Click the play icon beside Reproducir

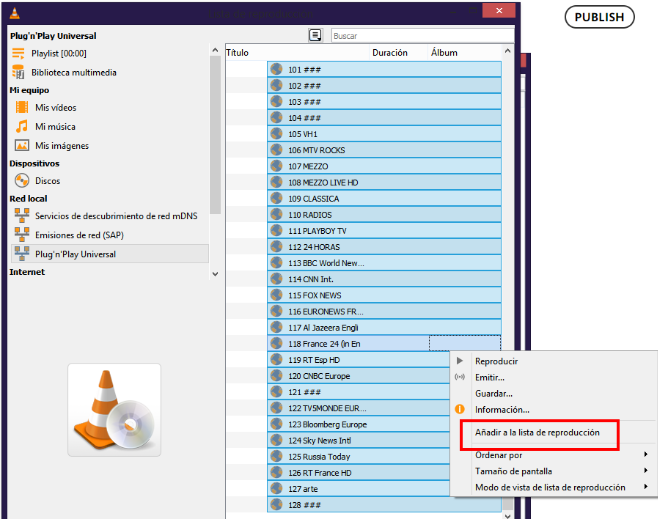coord(460,361)
